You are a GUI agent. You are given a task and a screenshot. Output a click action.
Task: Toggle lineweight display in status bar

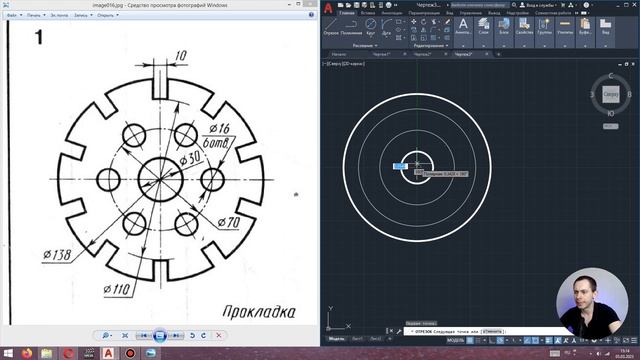pos(549,340)
